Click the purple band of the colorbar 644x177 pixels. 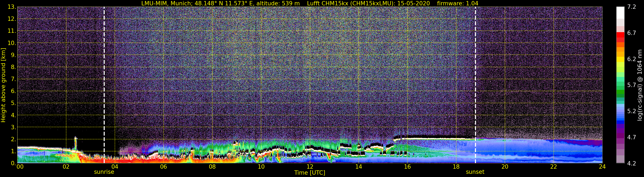pos(620,135)
